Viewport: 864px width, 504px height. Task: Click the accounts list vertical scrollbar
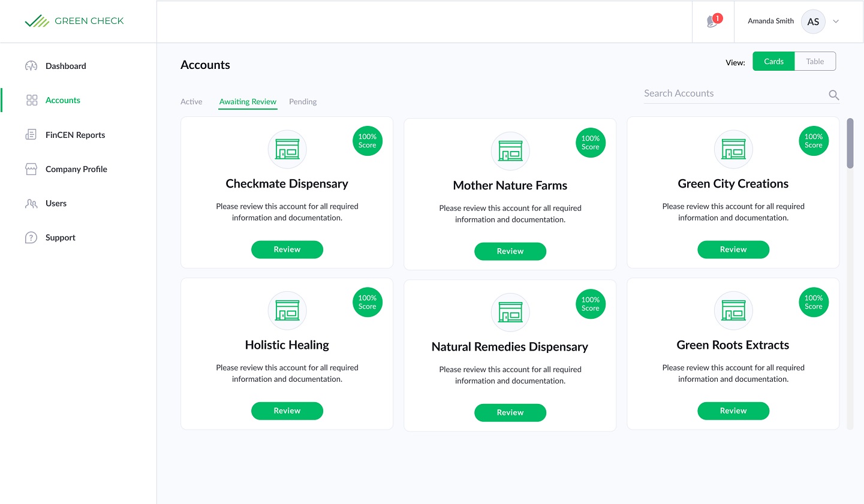tap(850, 144)
